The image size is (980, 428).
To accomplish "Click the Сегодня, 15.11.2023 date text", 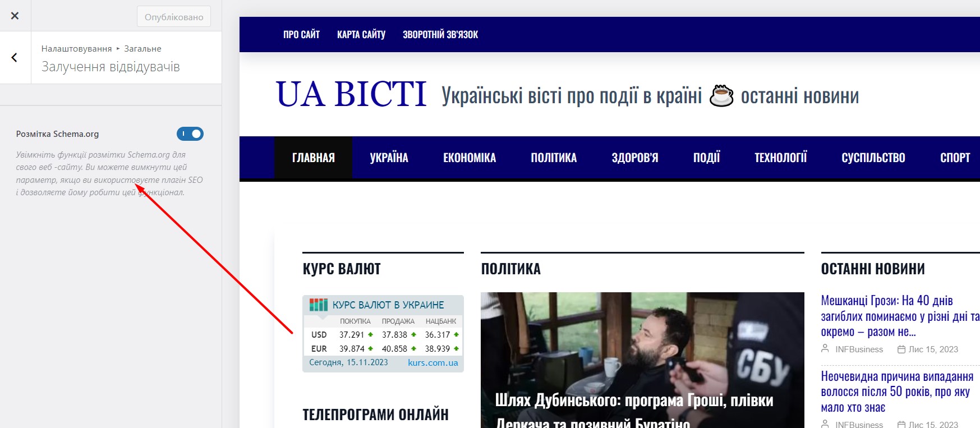I will [x=348, y=362].
